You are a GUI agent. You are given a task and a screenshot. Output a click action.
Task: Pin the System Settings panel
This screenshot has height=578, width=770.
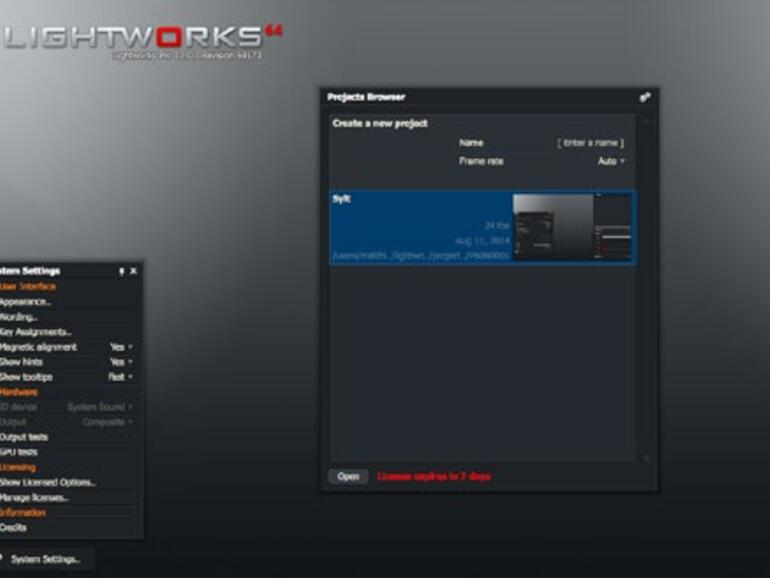pos(121,271)
